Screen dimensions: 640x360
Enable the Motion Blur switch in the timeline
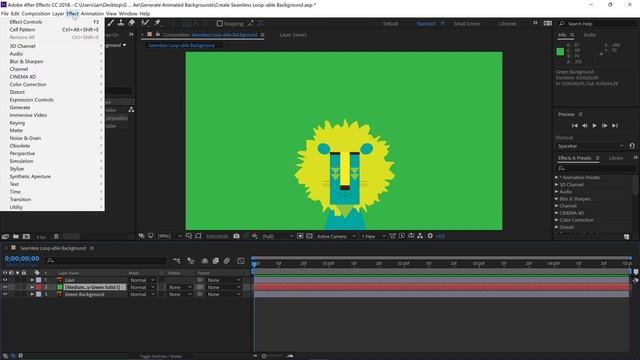[227, 261]
